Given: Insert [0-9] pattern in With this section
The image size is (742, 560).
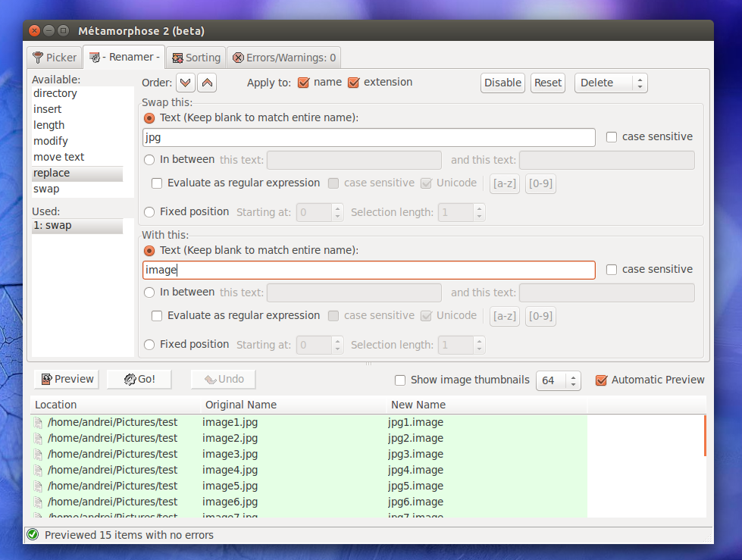Looking at the screenshot, I should pos(540,316).
